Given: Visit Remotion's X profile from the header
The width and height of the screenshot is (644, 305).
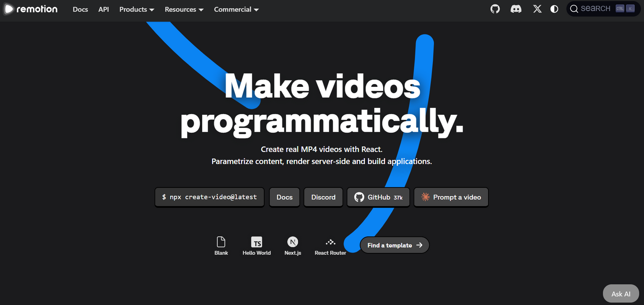Looking at the screenshot, I should click(537, 8).
